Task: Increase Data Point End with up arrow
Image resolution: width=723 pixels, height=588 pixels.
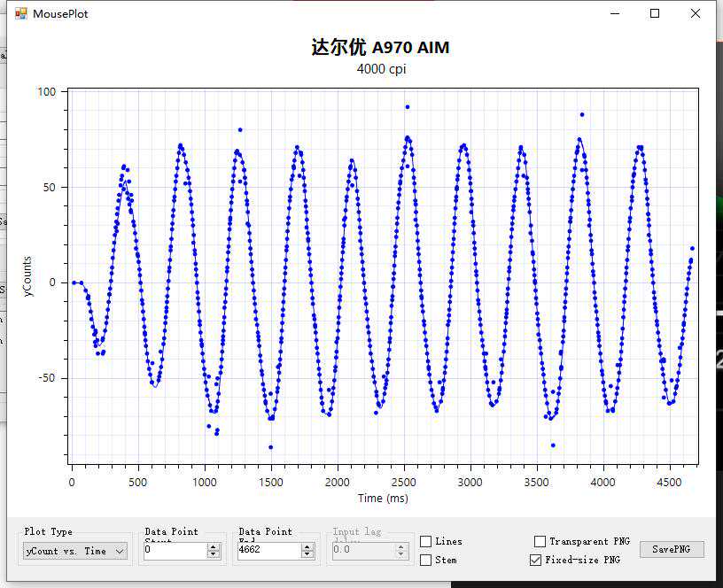Action: (307, 546)
